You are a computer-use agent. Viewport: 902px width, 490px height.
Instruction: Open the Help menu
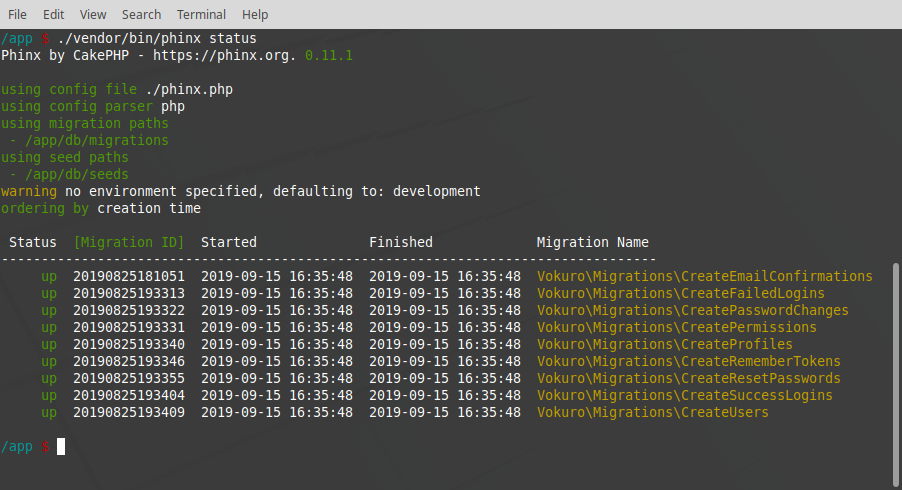tap(255, 14)
